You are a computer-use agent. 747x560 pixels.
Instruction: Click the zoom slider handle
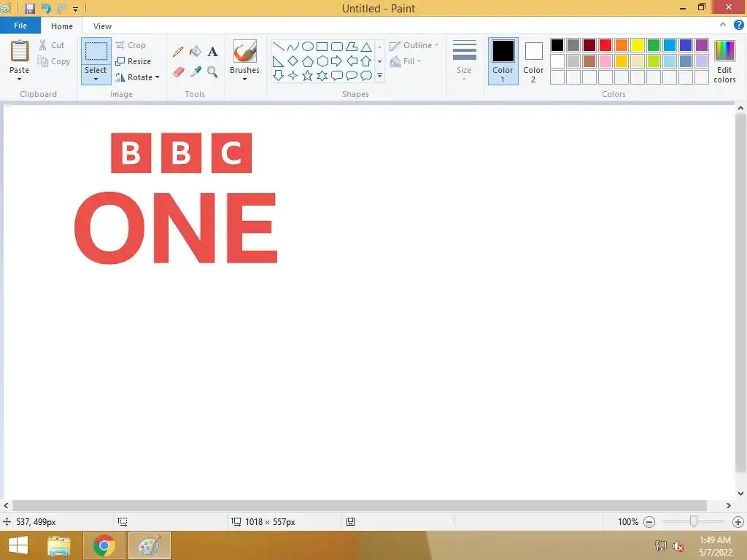pos(694,522)
